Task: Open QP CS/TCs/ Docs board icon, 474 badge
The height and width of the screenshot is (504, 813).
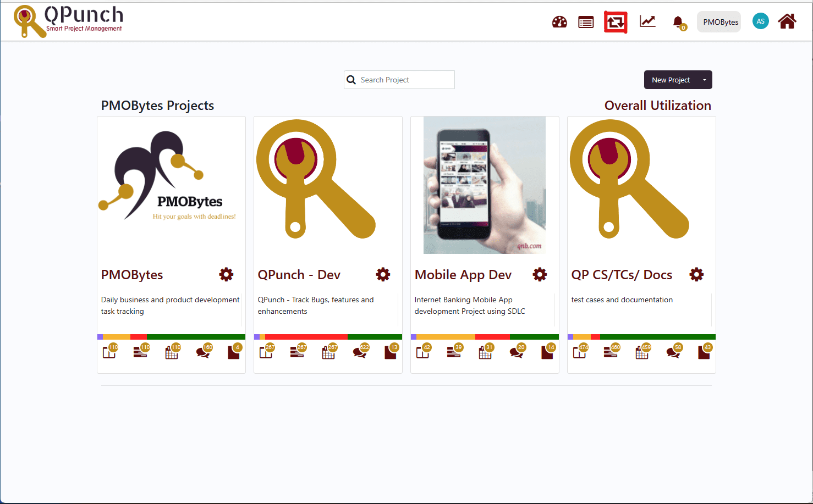Action: pos(580,352)
